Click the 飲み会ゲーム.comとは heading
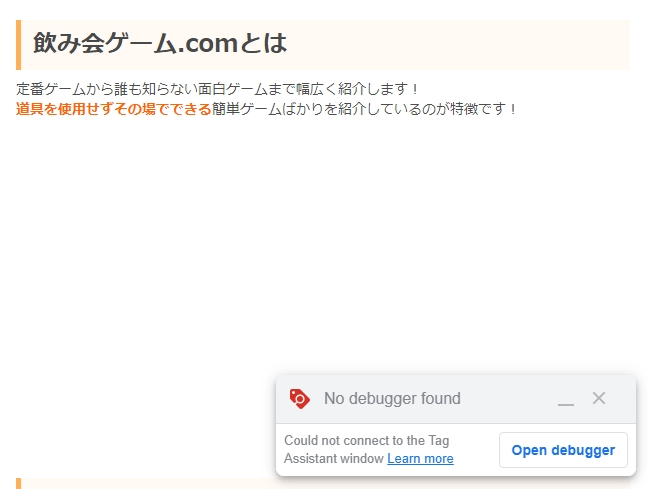 click(160, 43)
